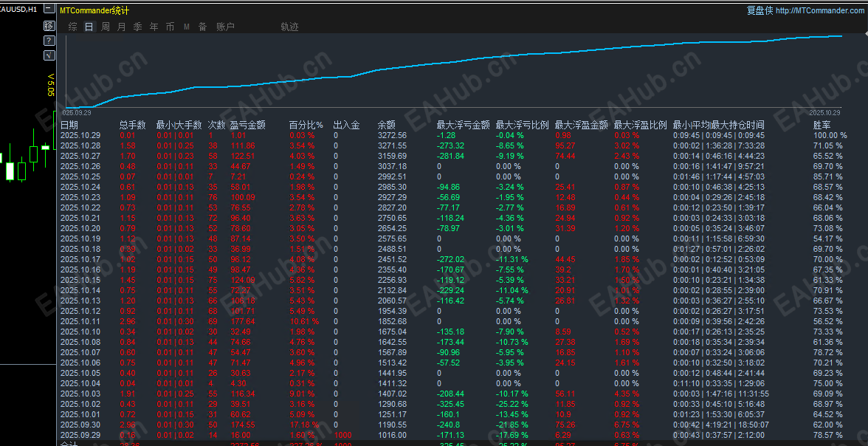Select the 2025.10.24 date cell

tap(80, 188)
